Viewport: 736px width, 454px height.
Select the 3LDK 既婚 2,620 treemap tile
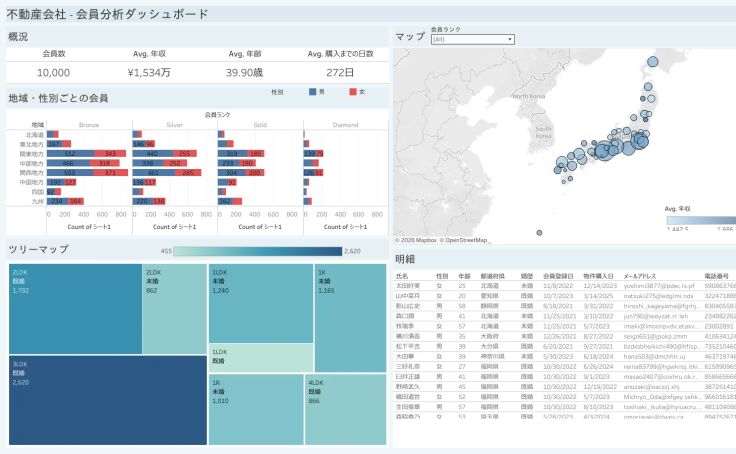click(108, 400)
